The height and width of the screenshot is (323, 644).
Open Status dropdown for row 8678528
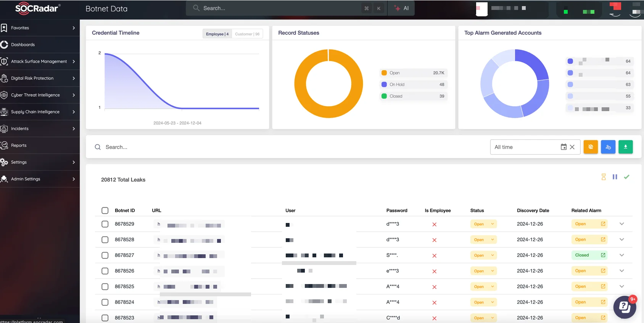(x=483, y=240)
